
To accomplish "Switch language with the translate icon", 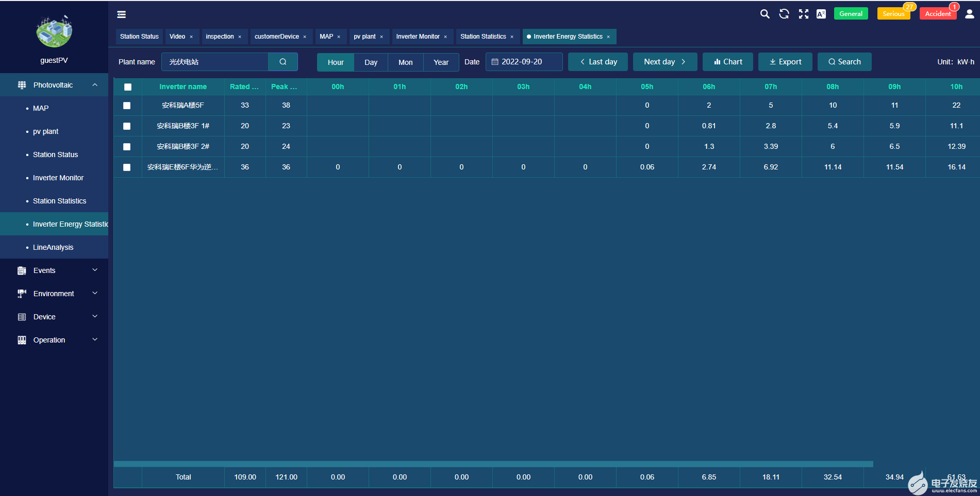I will click(821, 14).
